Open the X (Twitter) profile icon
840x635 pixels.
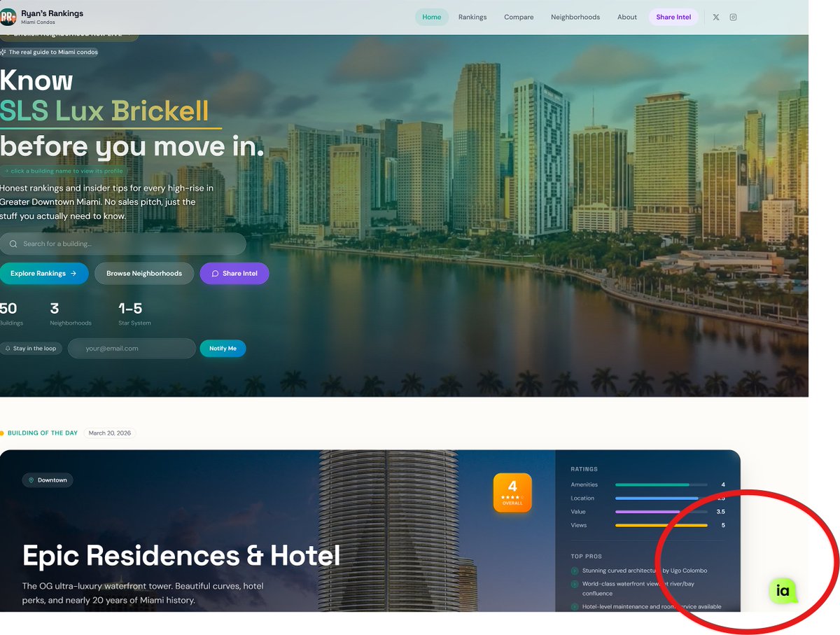(x=716, y=17)
